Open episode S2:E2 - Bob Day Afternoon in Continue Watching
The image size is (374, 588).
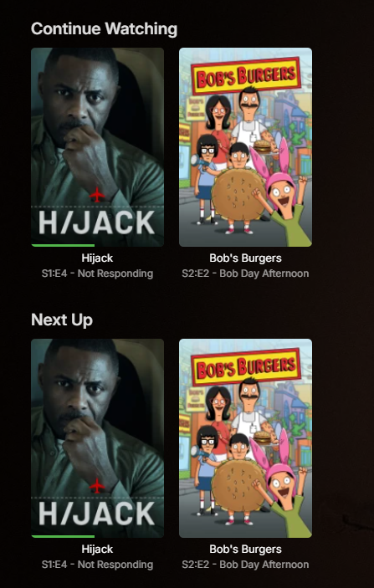point(245,274)
